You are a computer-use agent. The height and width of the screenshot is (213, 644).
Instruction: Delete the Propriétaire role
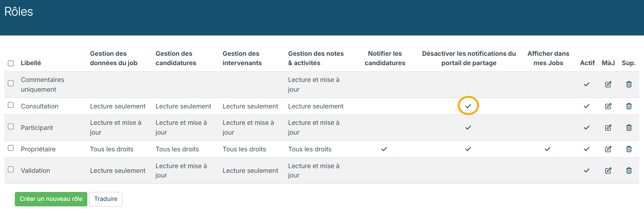click(629, 149)
